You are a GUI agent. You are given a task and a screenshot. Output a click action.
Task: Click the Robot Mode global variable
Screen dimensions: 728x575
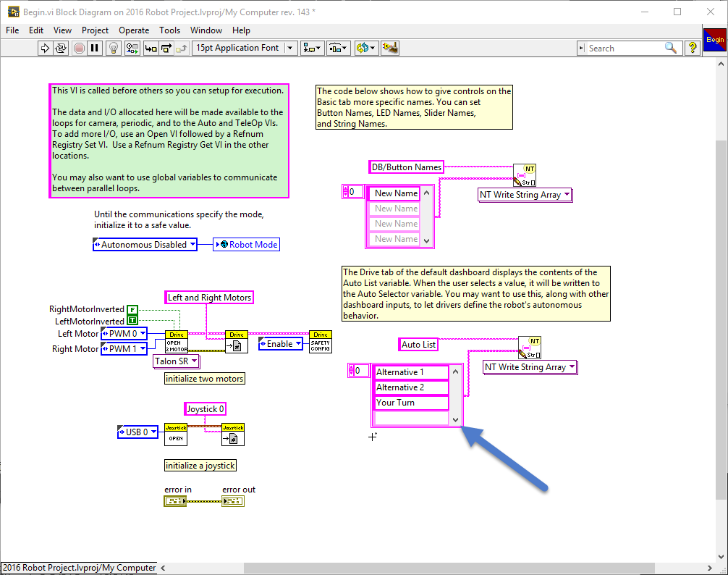pos(247,245)
